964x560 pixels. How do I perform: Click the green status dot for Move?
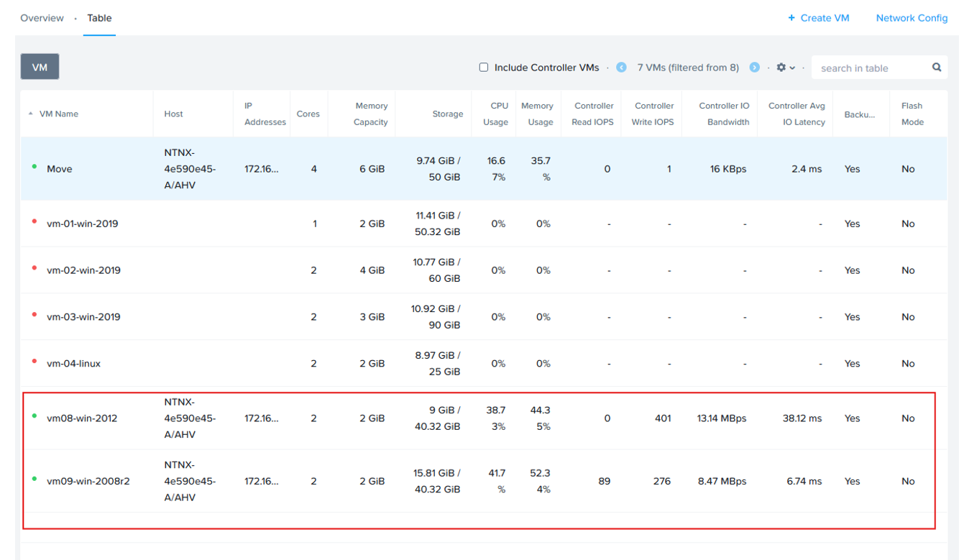[35, 167]
